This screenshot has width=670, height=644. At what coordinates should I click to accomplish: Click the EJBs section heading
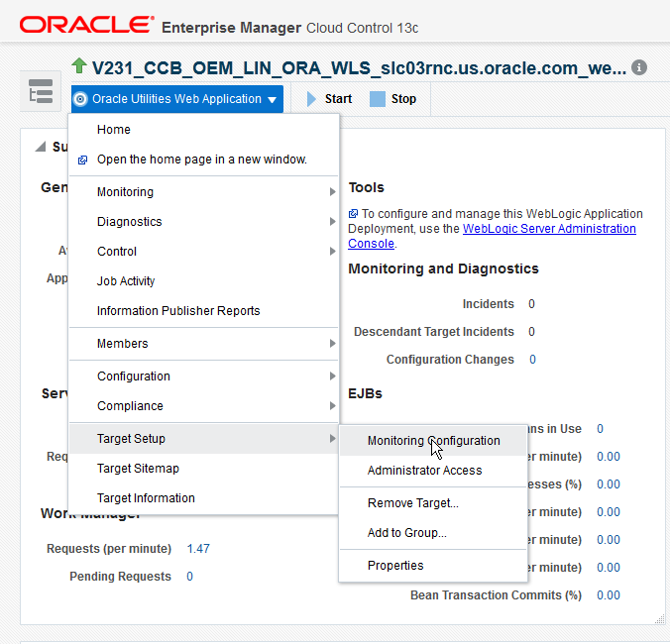pyautogui.click(x=365, y=393)
